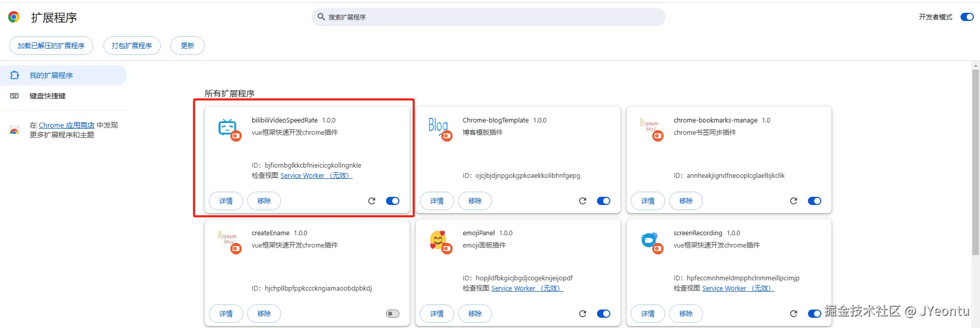The width and height of the screenshot is (980, 328).
Task: Reload the Chrome-blogTemplate extension
Action: point(583,201)
